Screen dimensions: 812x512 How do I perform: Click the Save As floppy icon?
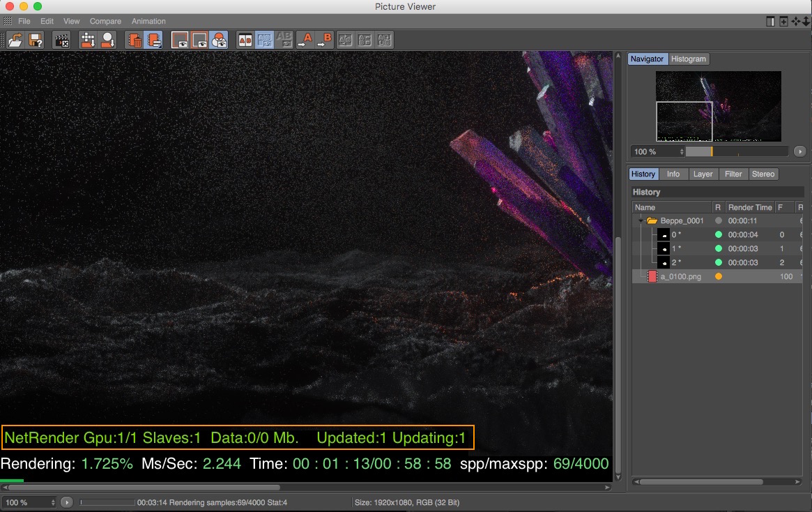point(36,40)
